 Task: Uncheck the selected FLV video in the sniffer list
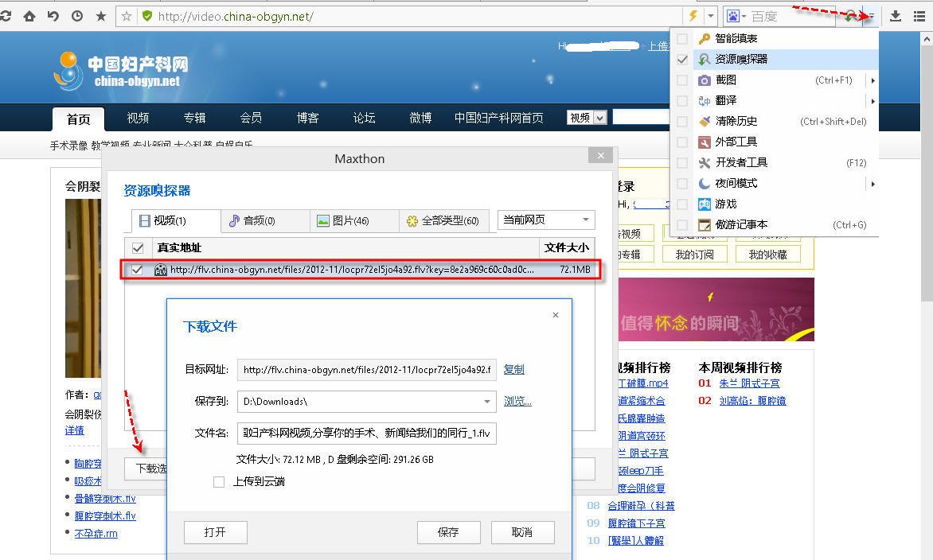138,269
